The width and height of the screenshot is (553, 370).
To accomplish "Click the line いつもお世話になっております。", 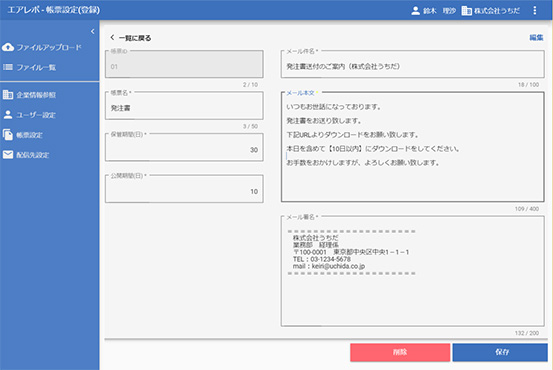I will click(334, 107).
